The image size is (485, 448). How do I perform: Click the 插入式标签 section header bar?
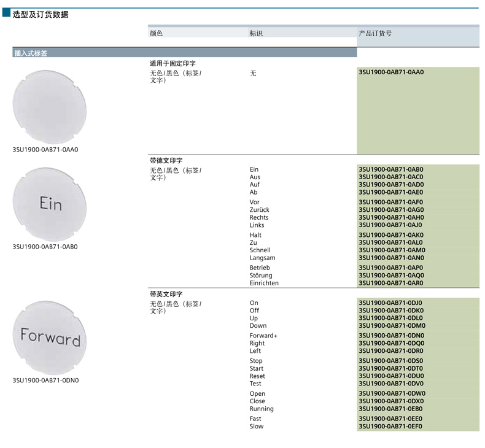point(184,53)
